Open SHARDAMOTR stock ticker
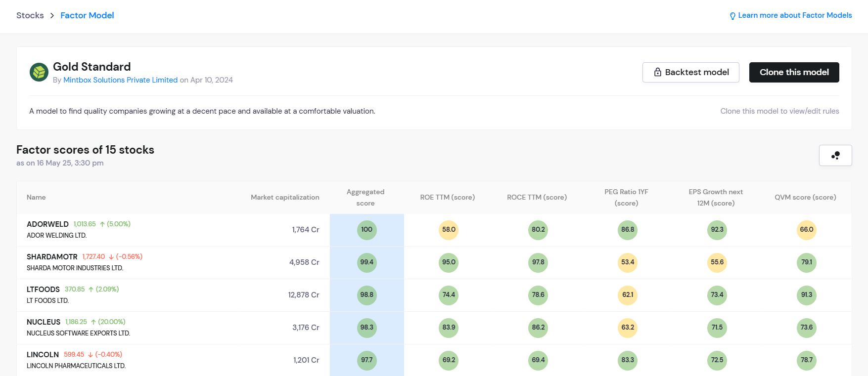 52,257
